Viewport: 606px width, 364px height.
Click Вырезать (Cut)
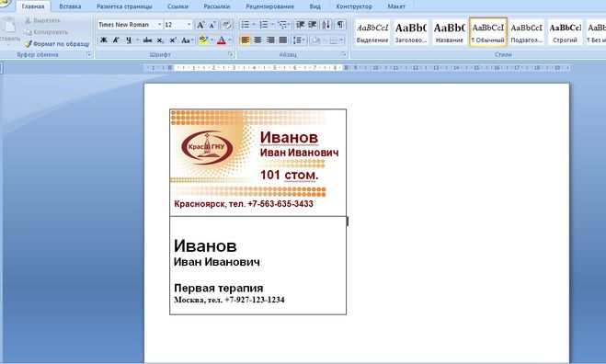coord(42,20)
